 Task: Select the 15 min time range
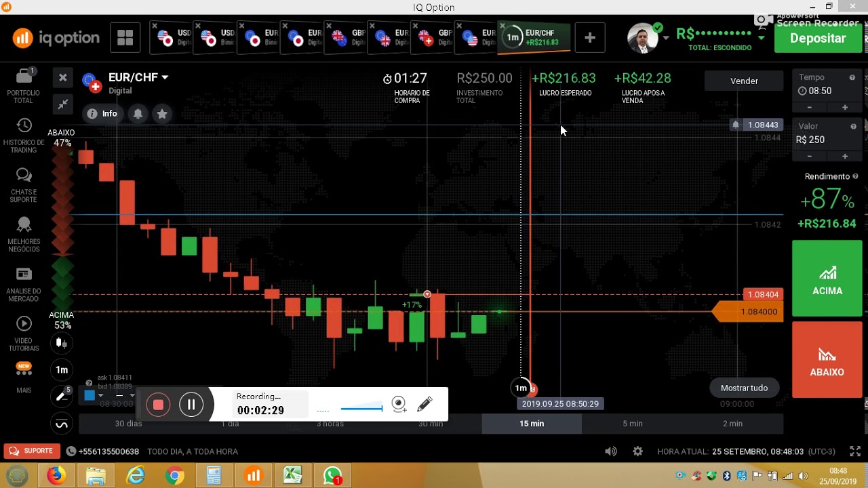[532, 424]
